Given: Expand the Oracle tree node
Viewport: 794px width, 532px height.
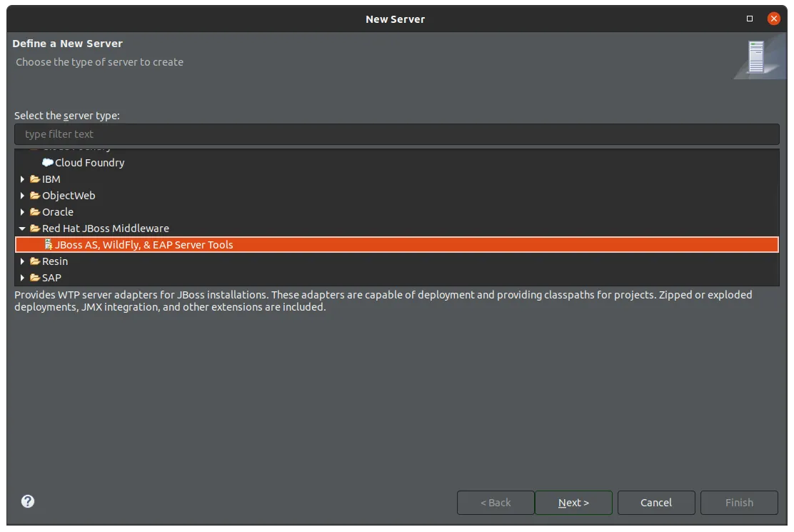Looking at the screenshot, I should click(22, 211).
